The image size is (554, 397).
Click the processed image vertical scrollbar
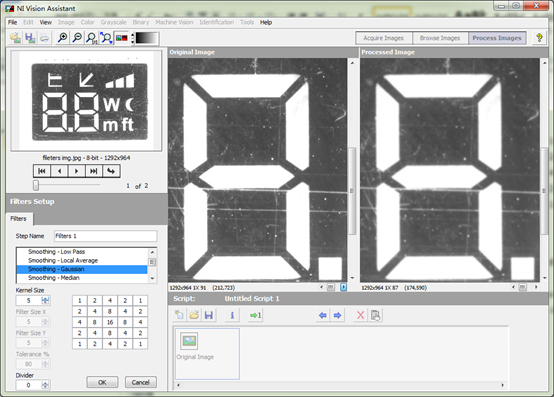tap(544, 191)
